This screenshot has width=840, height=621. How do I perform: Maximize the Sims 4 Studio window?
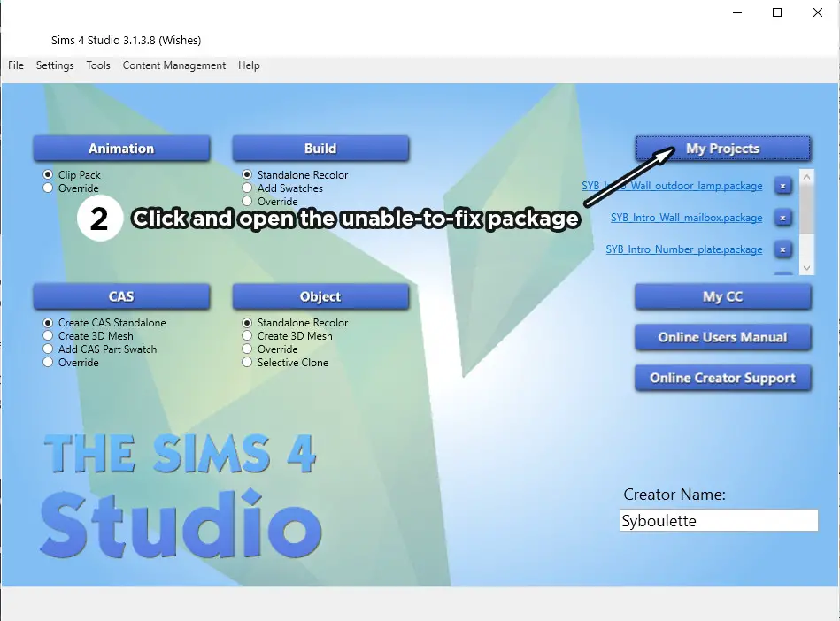coord(777,12)
